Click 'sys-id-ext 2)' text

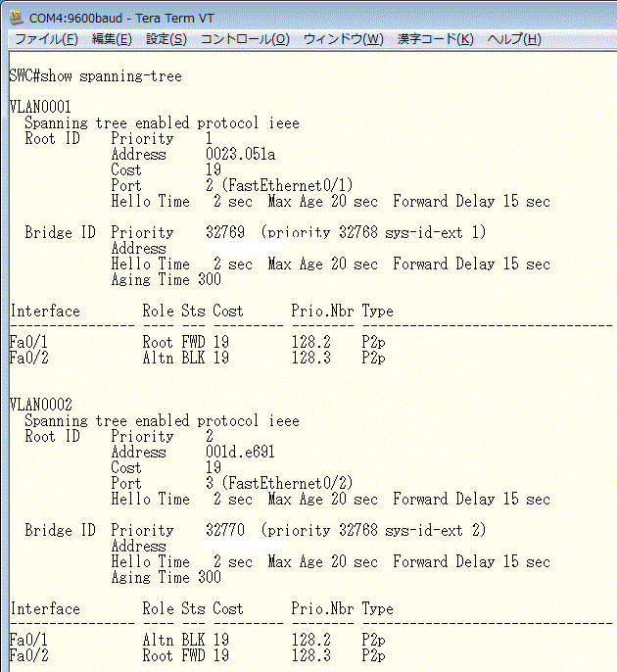tap(435, 530)
